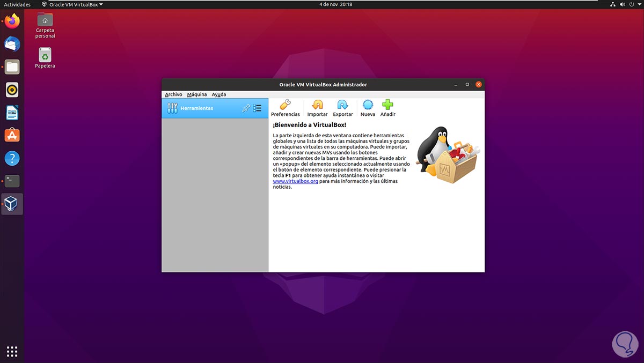Open the Ayuda menu
Viewport: 644px width, 363px height.
tap(219, 94)
